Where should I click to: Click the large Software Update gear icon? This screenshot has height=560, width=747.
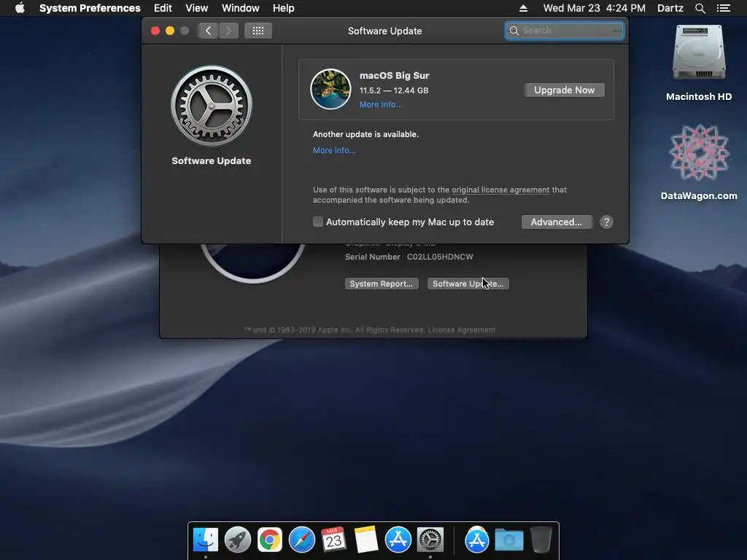pyautogui.click(x=212, y=106)
